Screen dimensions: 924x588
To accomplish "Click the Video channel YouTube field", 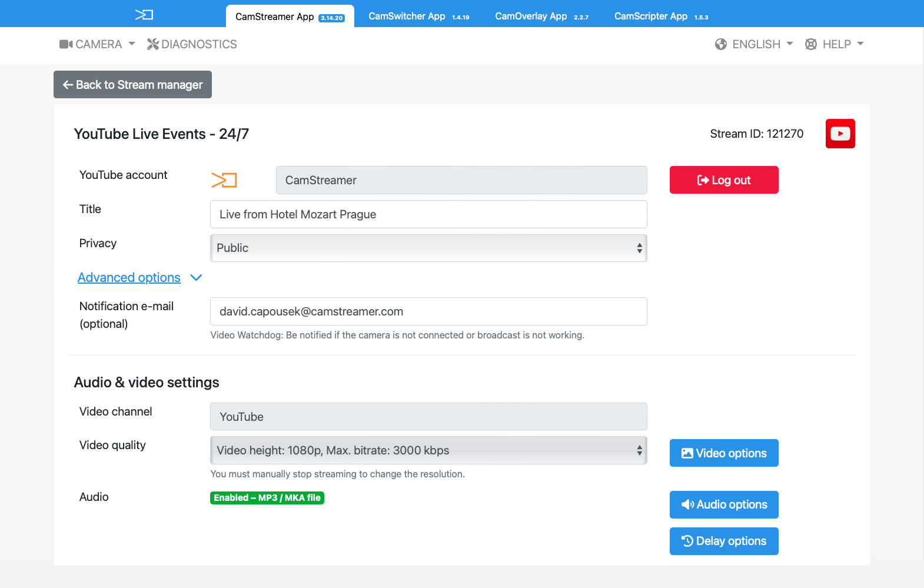I will [428, 417].
